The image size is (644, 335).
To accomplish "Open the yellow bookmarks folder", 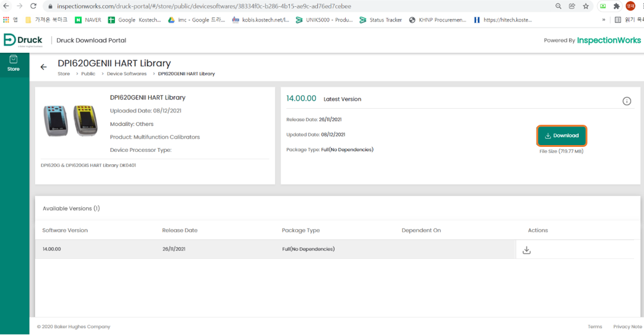I will coord(46,20).
